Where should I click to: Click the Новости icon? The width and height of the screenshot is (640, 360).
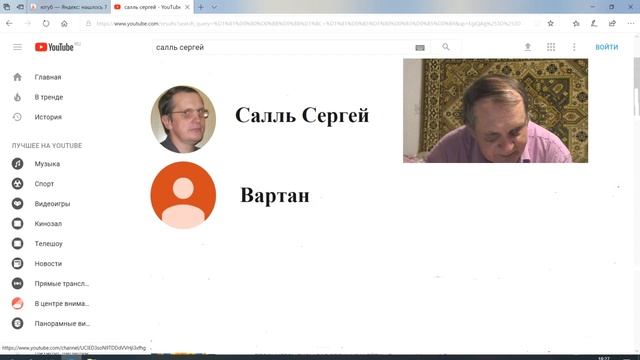point(17,264)
